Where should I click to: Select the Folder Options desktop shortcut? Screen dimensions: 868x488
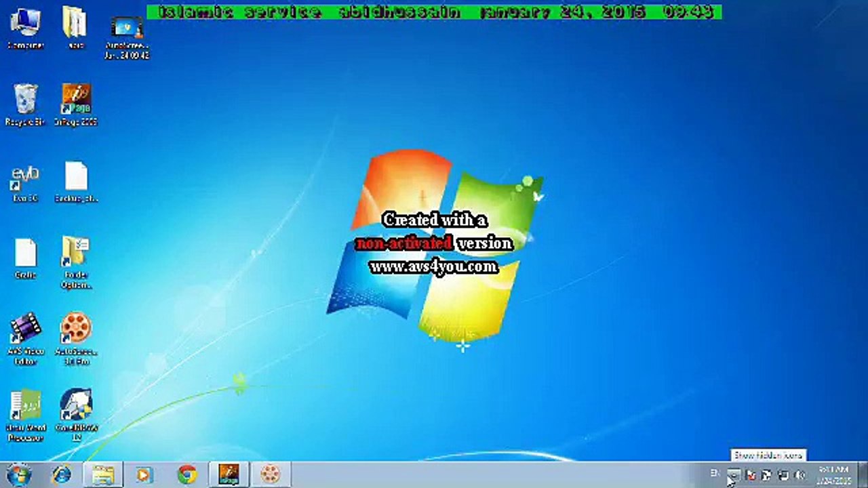[76, 263]
